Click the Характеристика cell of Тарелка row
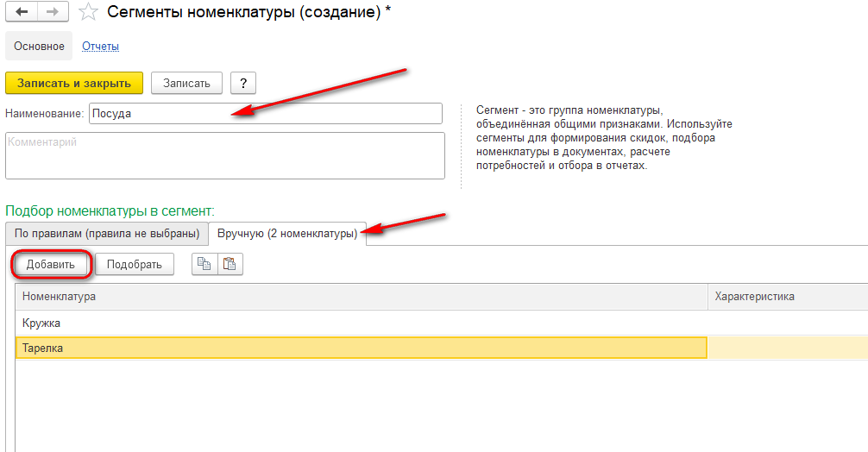 [789, 348]
